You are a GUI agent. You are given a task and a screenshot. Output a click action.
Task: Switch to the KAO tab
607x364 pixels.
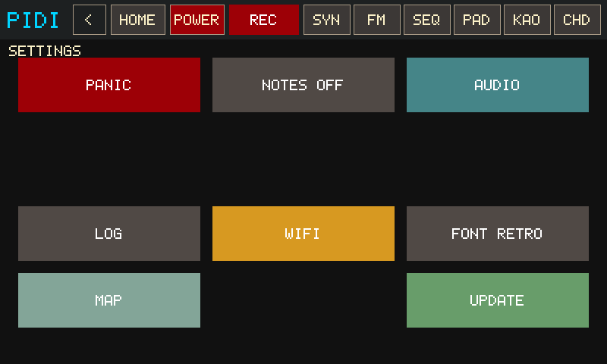527,20
